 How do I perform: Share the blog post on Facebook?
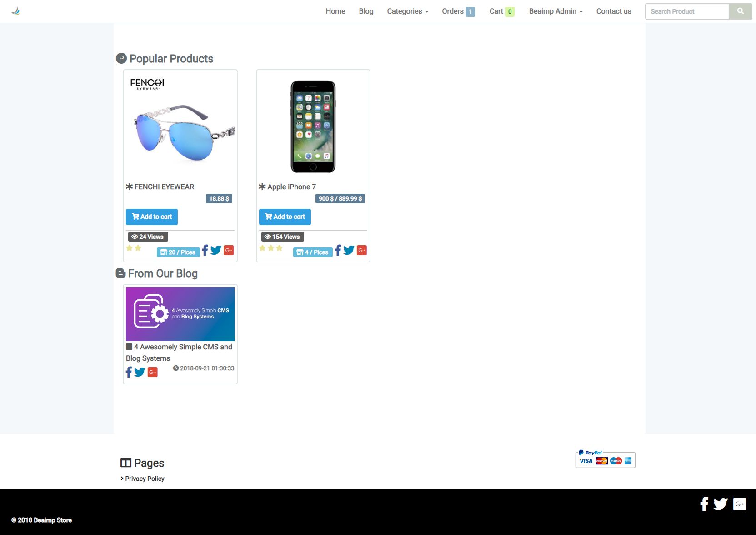129,372
